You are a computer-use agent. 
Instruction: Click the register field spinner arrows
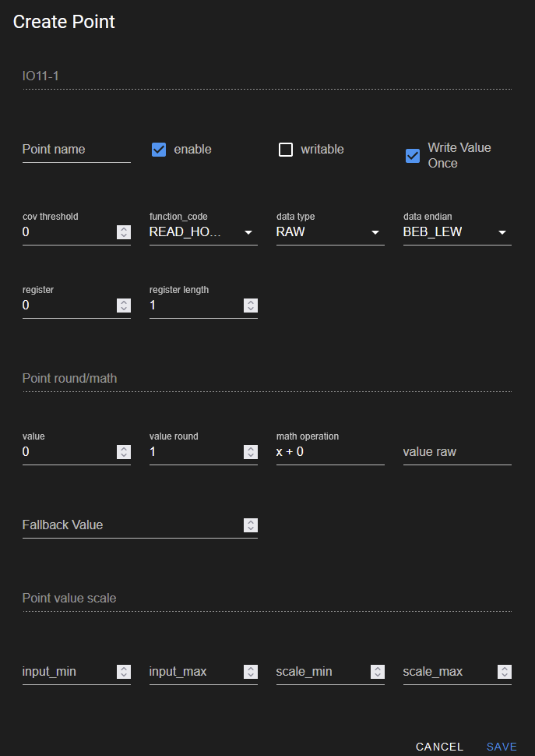124,306
